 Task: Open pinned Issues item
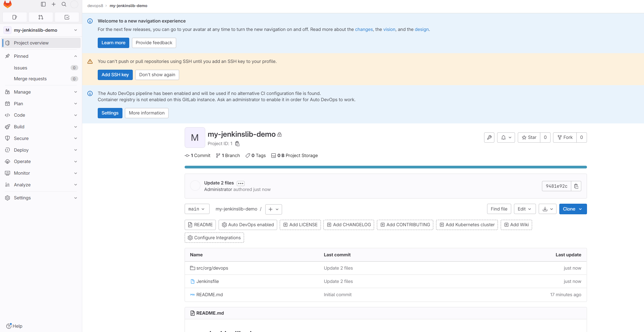pos(41,68)
